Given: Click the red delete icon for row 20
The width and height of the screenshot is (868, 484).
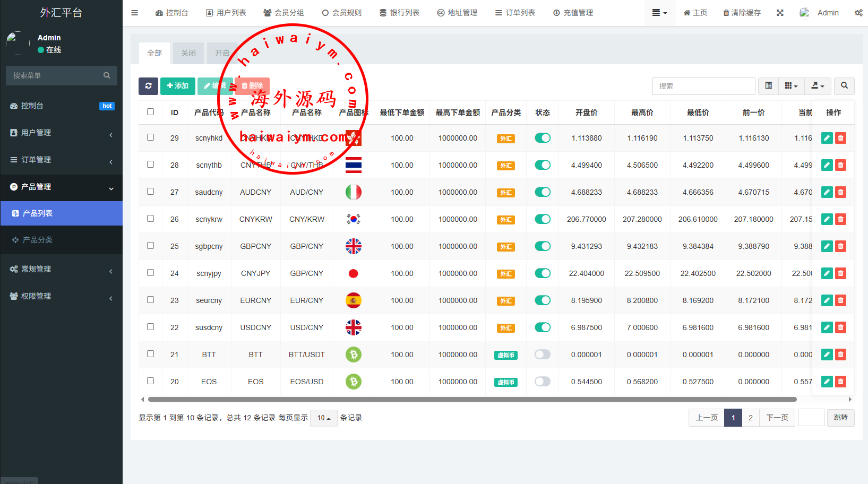Looking at the screenshot, I should [x=840, y=382].
